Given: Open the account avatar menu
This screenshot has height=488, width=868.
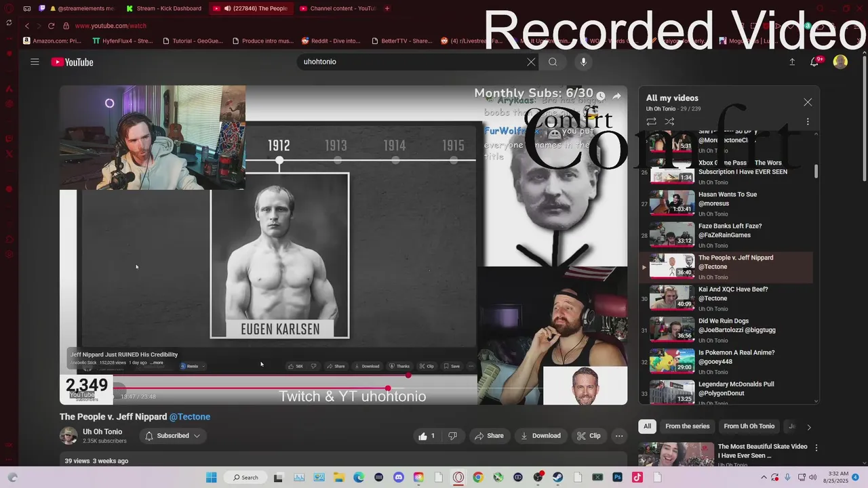Looking at the screenshot, I should (x=840, y=62).
